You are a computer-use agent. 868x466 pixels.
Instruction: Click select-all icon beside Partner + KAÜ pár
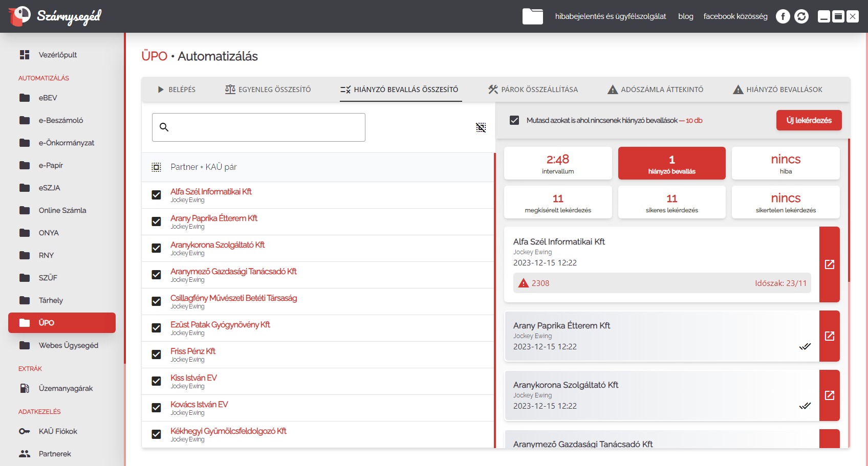(157, 167)
